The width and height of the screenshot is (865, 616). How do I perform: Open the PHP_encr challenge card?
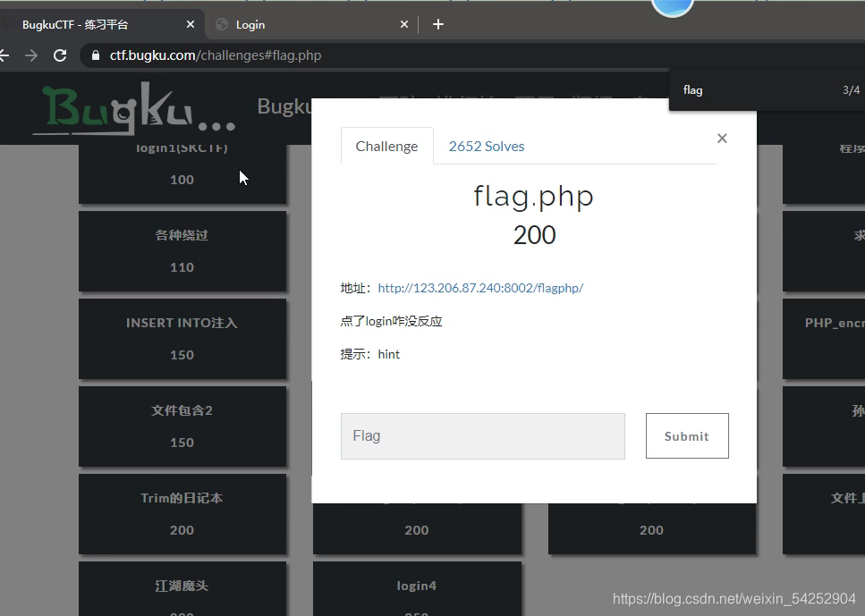[824, 339]
